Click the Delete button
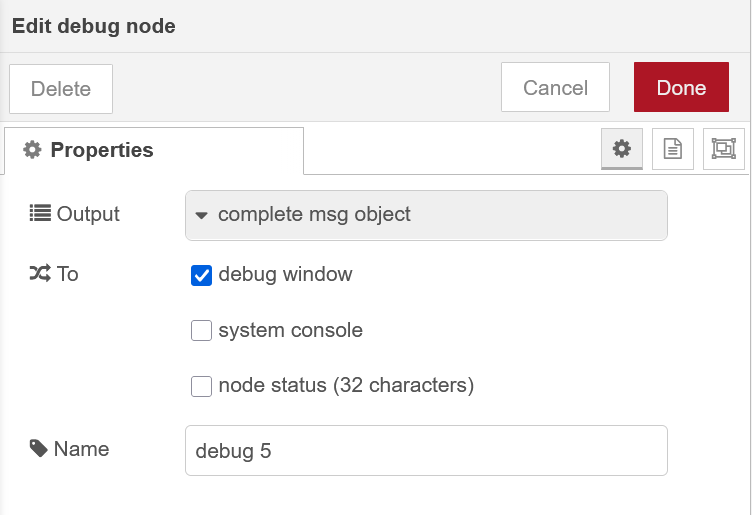 point(61,89)
